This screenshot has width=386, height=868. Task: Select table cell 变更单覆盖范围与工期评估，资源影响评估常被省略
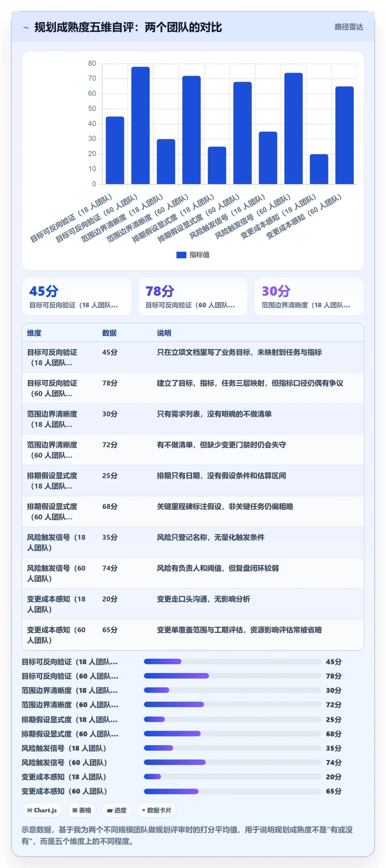[239, 630]
